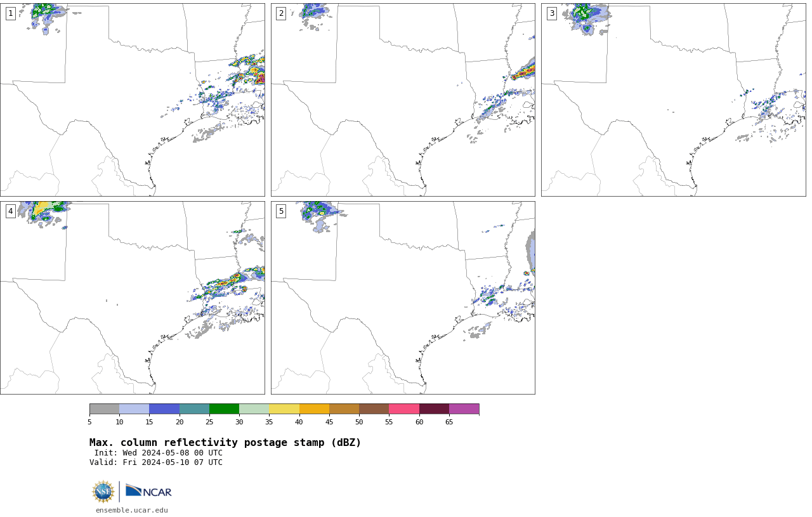
Task: Click the panel label number 3
Action: 552,13
